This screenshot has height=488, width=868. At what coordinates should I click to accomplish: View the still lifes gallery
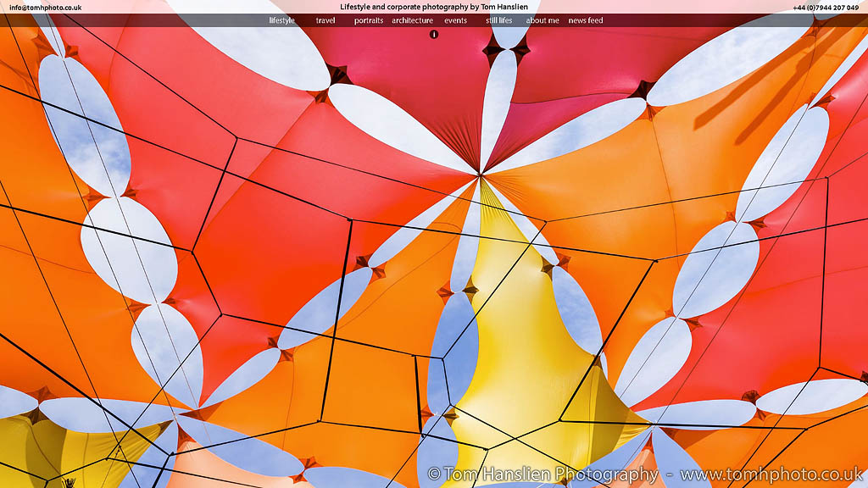coord(498,20)
